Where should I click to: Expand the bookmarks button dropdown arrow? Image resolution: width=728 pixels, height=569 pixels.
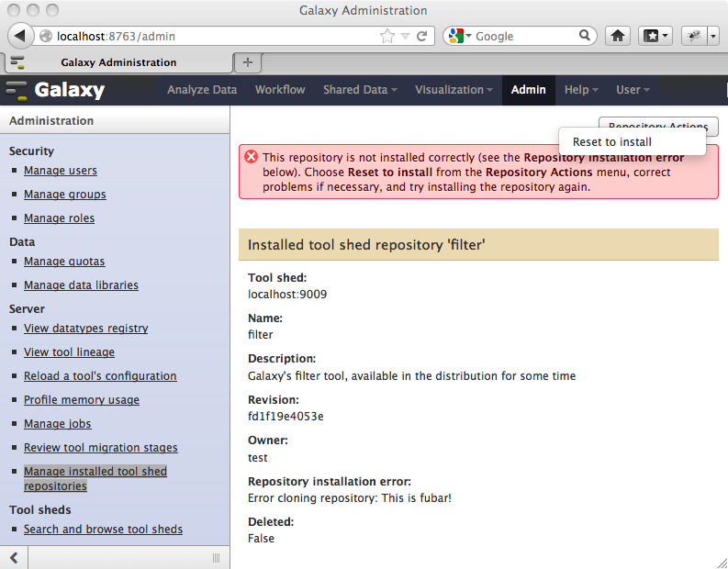(666, 36)
